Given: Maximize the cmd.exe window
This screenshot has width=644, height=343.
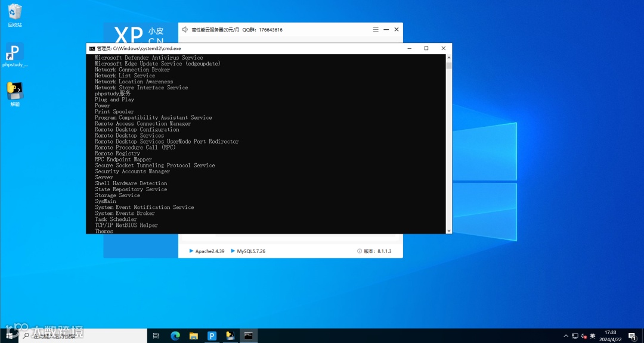Looking at the screenshot, I should point(426,48).
